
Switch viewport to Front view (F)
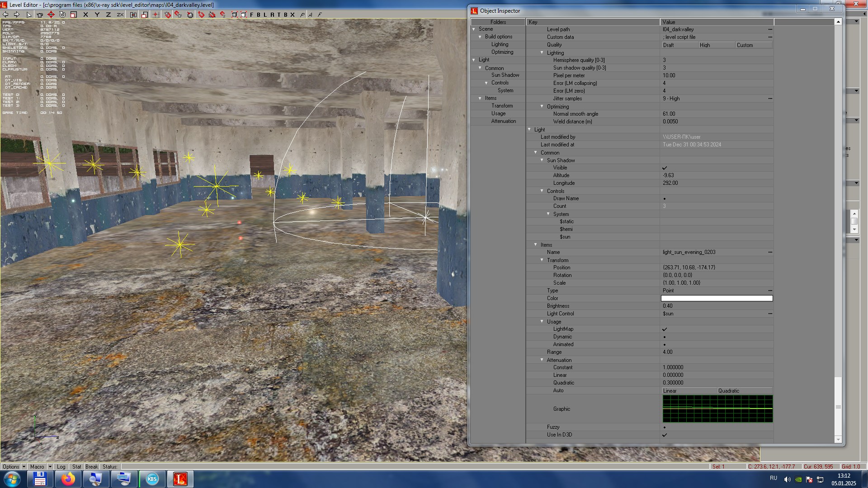coord(252,14)
